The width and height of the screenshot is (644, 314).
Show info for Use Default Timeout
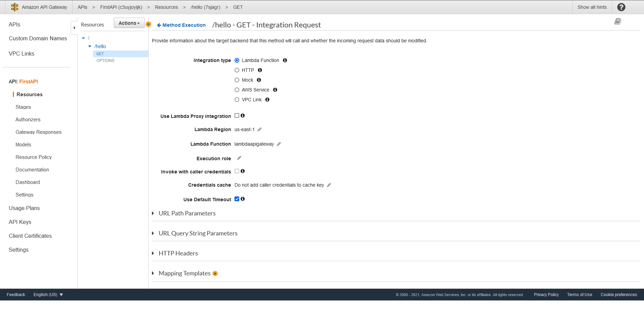click(243, 199)
